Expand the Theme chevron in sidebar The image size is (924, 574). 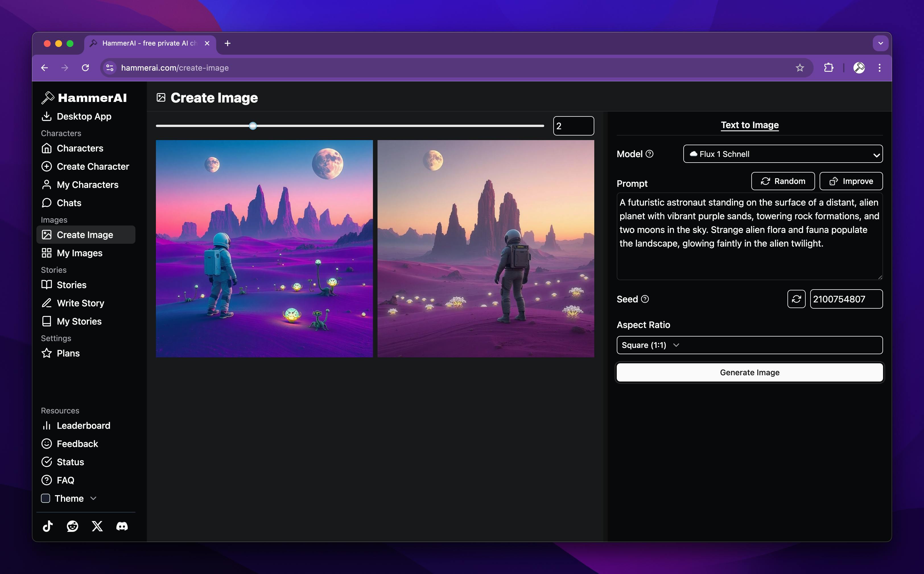click(94, 499)
